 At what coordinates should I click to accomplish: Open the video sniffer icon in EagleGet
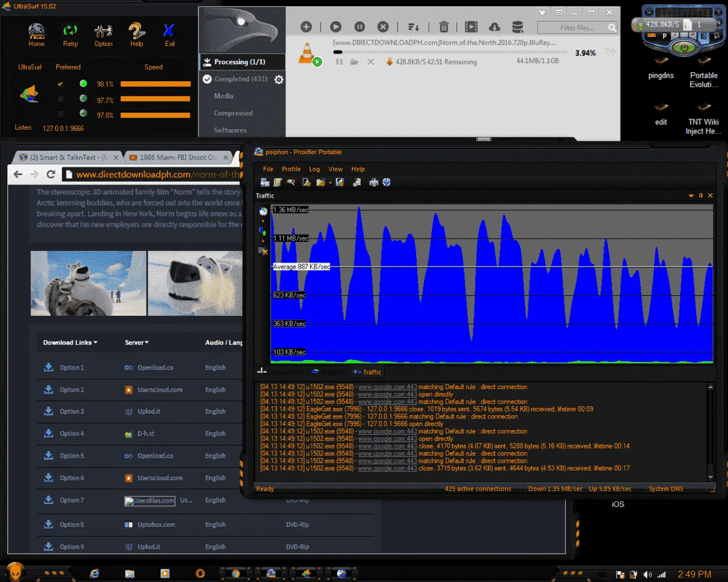(471, 27)
